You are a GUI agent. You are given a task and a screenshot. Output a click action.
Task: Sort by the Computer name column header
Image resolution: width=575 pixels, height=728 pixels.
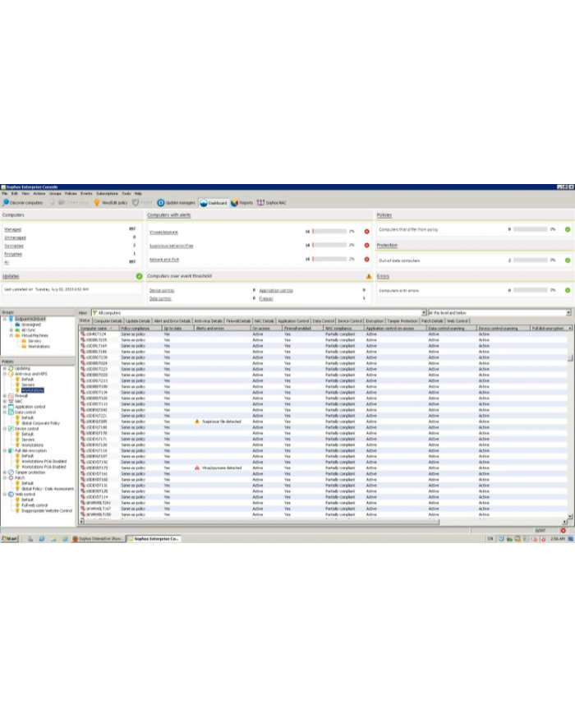tap(99, 328)
